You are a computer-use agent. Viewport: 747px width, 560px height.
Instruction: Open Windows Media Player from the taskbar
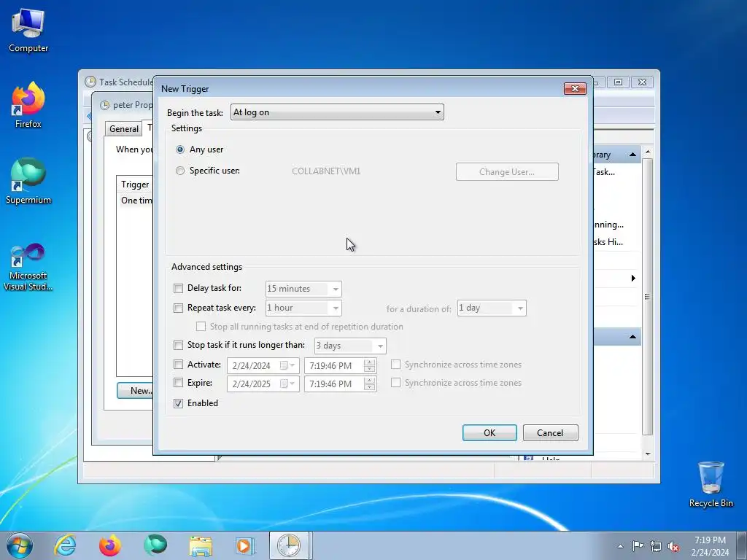(x=245, y=545)
